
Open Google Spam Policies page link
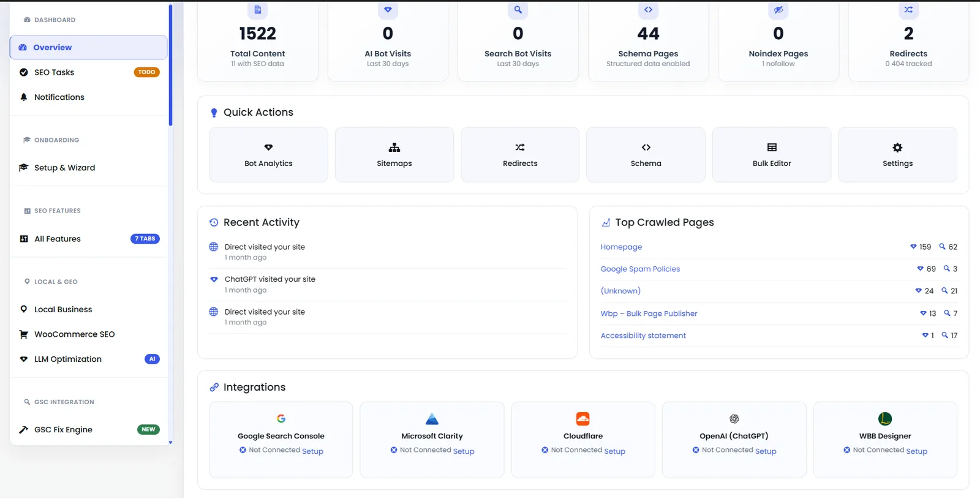coord(640,269)
